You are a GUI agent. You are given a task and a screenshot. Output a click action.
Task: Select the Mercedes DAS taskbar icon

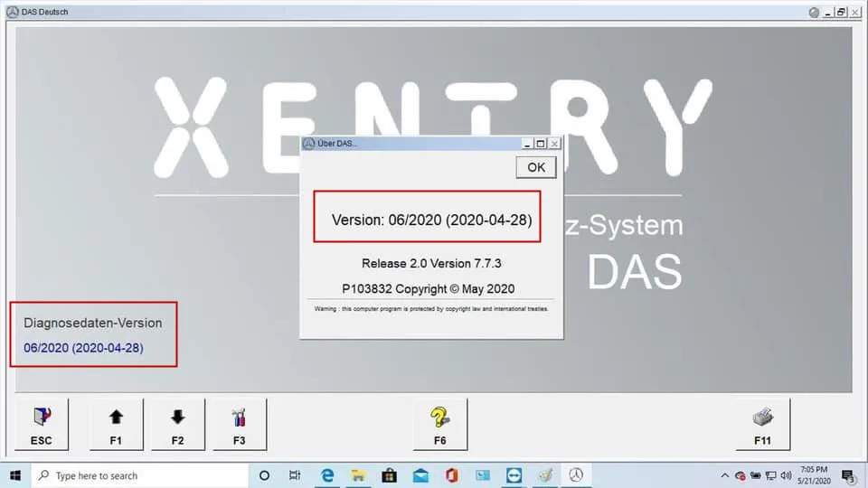click(576, 475)
